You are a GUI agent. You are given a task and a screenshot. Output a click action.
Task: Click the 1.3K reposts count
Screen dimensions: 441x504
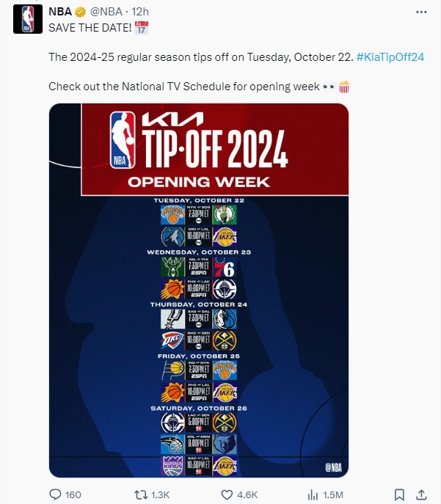tap(161, 494)
